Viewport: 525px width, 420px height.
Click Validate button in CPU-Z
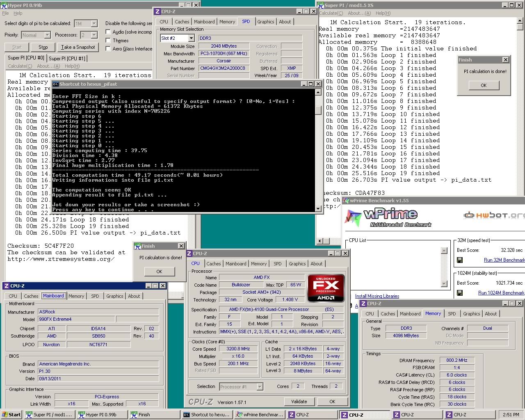(x=299, y=402)
